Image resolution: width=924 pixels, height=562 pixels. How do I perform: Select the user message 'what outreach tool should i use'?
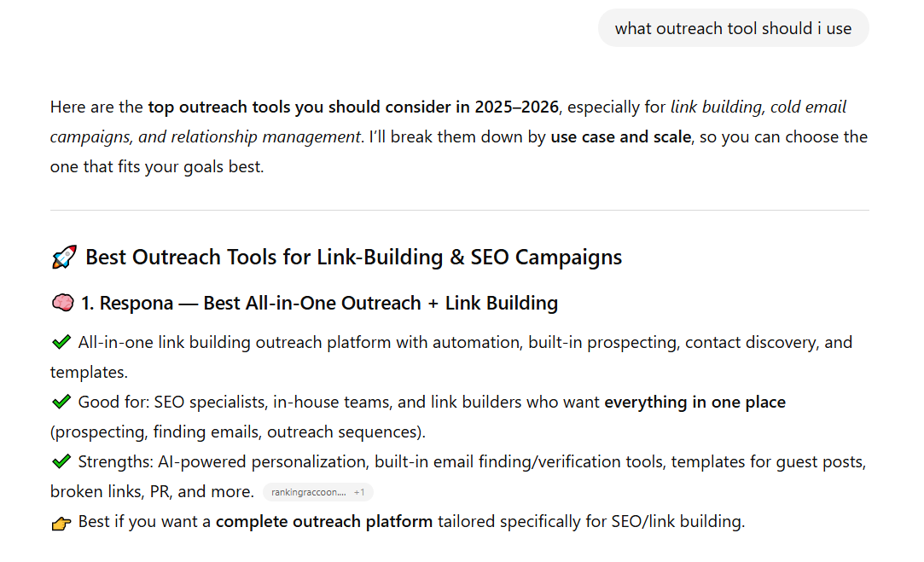pyautogui.click(x=733, y=28)
